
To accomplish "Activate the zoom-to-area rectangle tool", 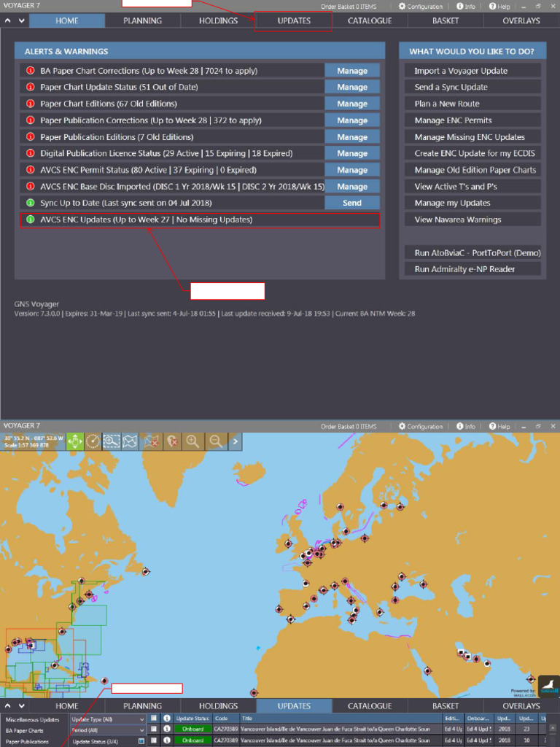I will pyautogui.click(x=112, y=441).
